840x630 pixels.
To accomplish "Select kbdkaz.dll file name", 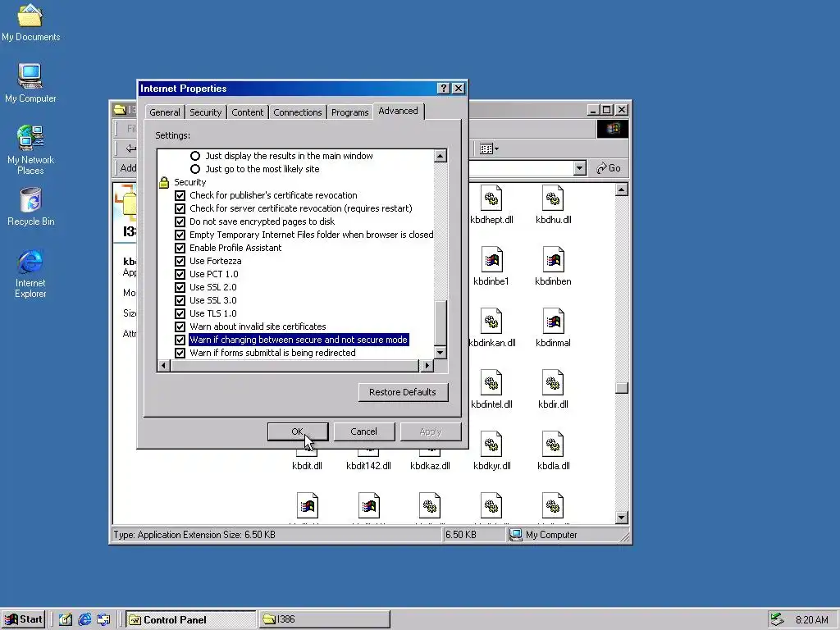I will point(430,466).
